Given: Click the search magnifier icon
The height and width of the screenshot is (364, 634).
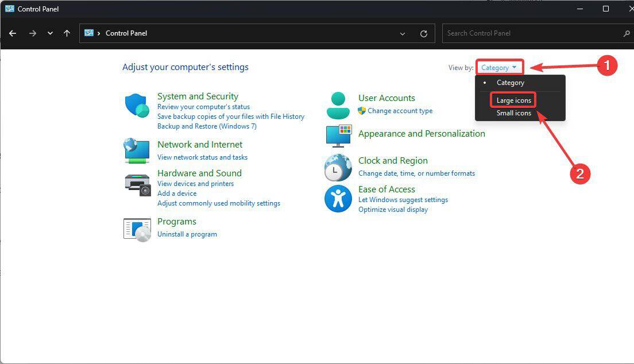Looking at the screenshot, I should (627, 33).
